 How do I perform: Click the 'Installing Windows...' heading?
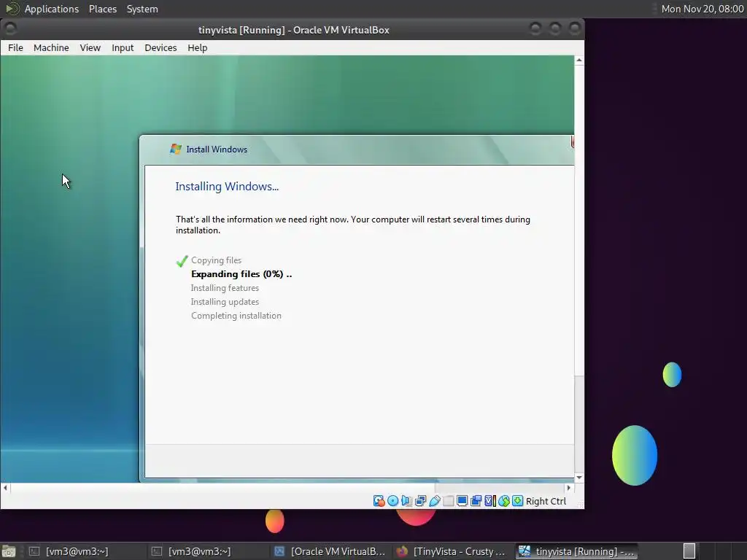[227, 186]
